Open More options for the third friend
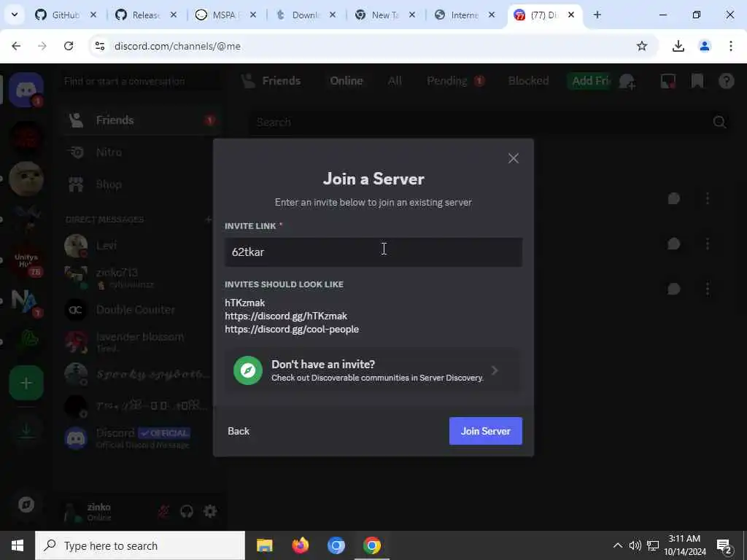The image size is (747, 560). coord(708,289)
